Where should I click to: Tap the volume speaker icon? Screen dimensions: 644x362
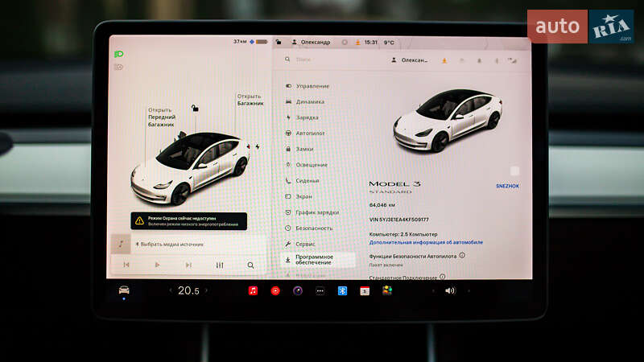pyautogui.click(x=450, y=290)
